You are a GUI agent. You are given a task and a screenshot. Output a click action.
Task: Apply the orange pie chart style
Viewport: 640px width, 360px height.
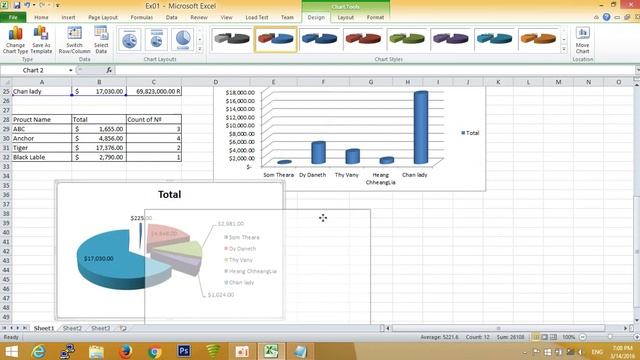tap(538, 39)
